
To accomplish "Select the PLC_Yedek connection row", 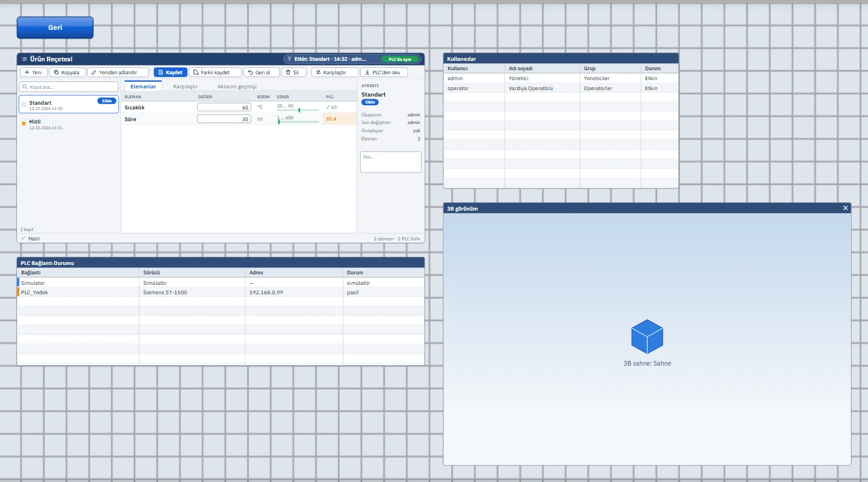I will pos(221,292).
